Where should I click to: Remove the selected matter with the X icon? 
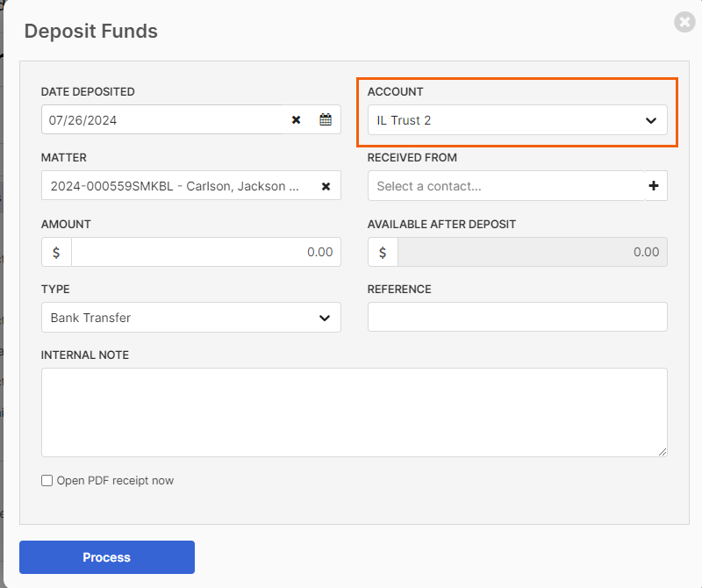click(326, 186)
